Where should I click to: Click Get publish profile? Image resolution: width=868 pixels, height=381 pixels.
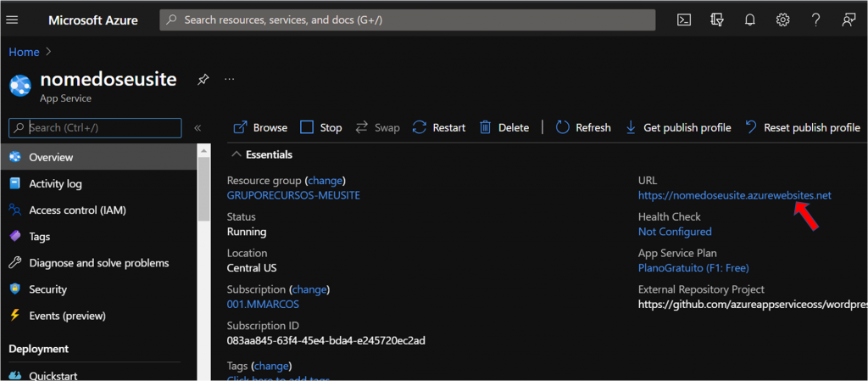point(678,128)
